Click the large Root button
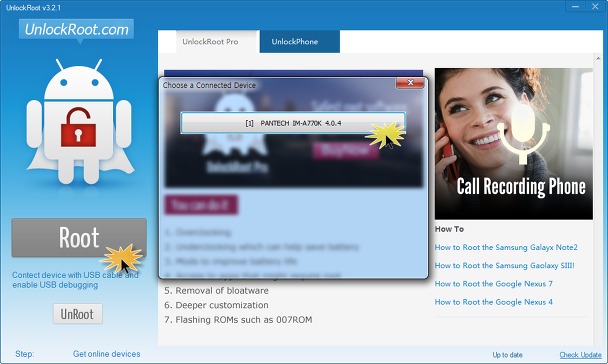Screen dimensions: 608x364 (79, 238)
